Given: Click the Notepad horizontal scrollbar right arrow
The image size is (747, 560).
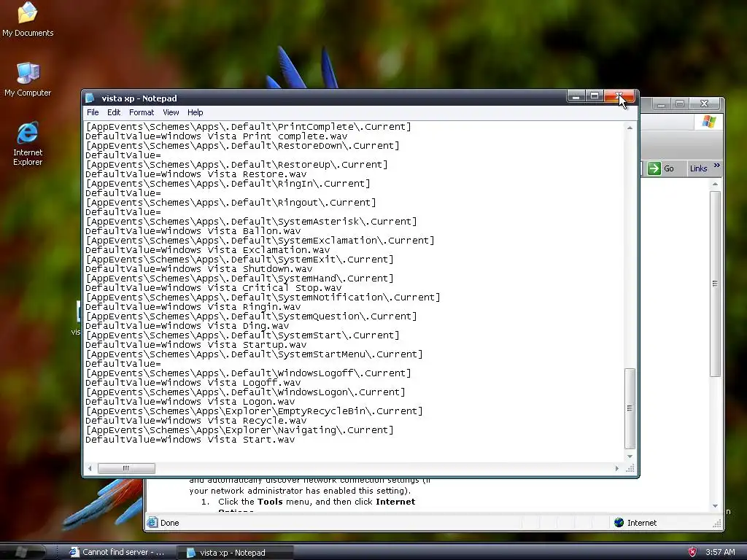Looking at the screenshot, I should coord(617,469).
